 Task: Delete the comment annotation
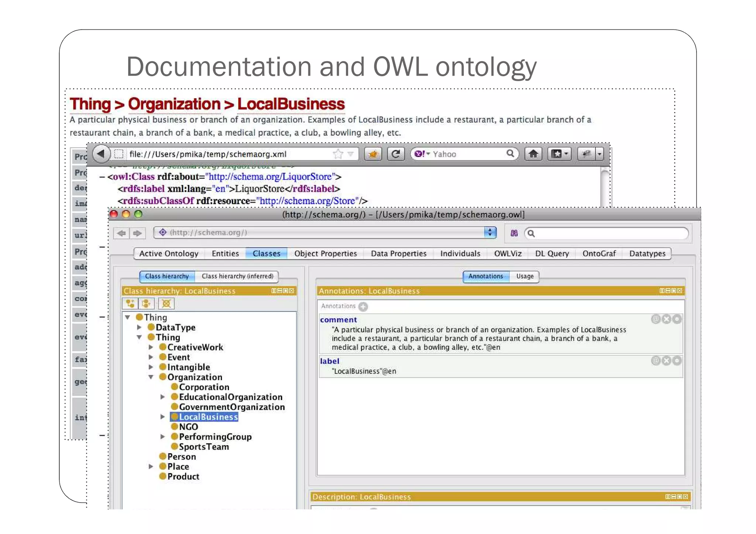(x=666, y=319)
